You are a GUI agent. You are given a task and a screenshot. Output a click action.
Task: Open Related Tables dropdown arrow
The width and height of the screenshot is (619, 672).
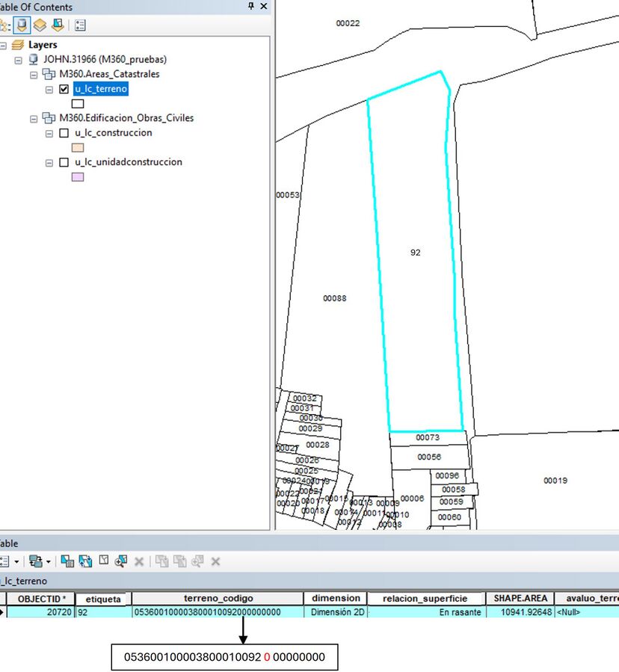(x=49, y=561)
